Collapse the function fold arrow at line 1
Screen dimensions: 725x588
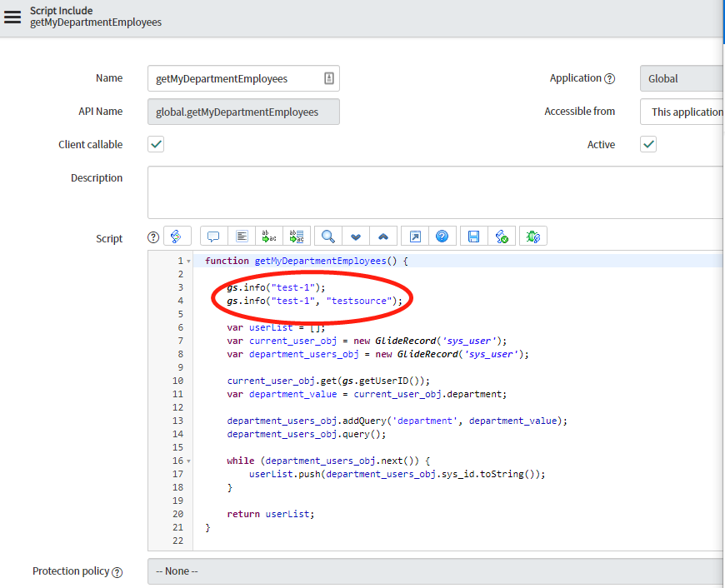(x=188, y=262)
